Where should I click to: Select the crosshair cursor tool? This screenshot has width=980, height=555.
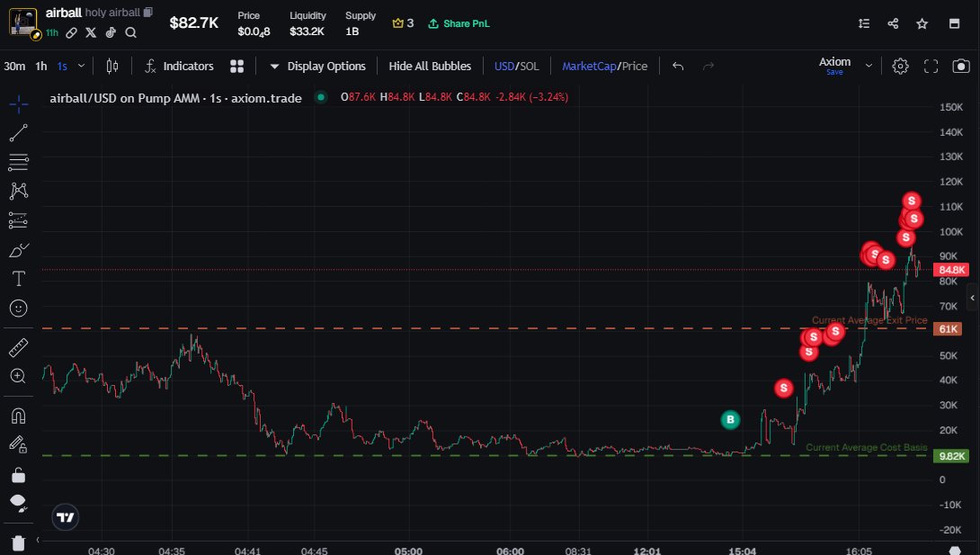(19, 104)
